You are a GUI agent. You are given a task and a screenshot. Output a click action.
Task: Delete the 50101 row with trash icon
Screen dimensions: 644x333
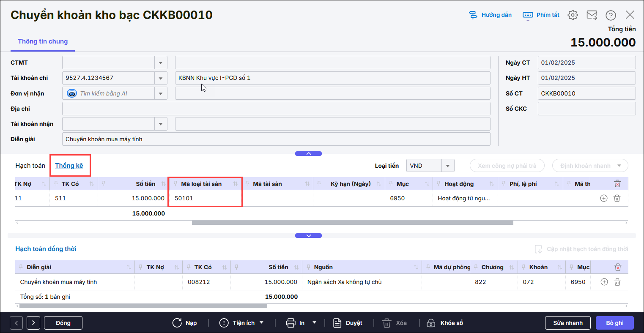[617, 198]
